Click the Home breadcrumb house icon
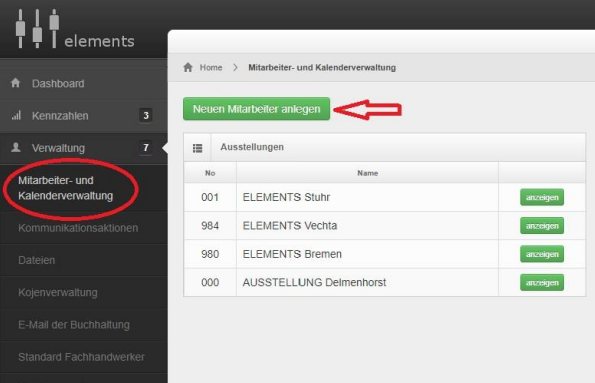595x383 pixels. click(x=188, y=68)
